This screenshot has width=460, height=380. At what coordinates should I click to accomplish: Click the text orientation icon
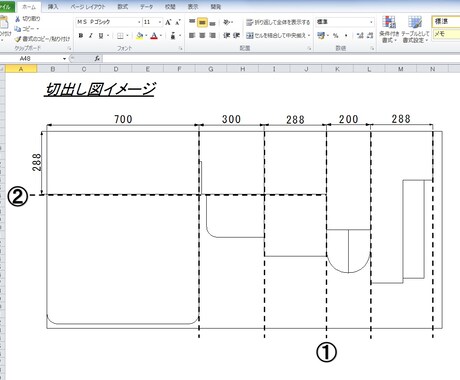pyautogui.click(x=227, y=22)
